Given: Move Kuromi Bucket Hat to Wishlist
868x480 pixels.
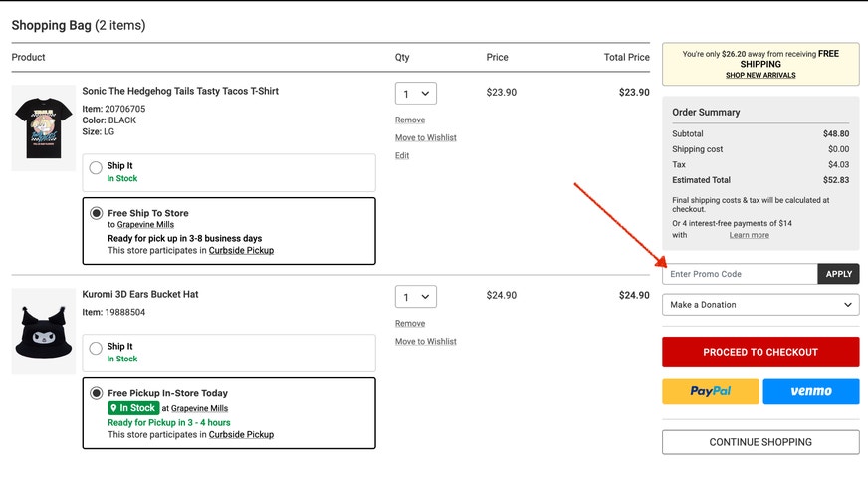Looking at the screenshot, I should 426,341.
